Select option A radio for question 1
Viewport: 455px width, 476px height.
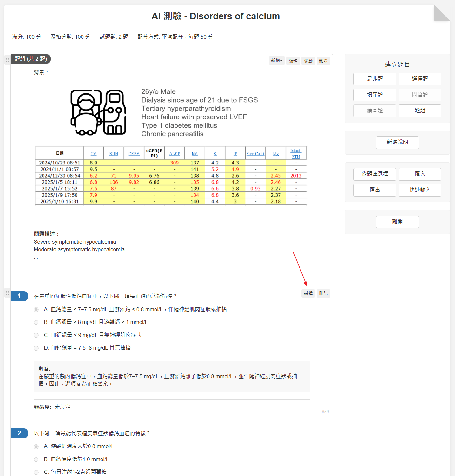click(36, 309)
